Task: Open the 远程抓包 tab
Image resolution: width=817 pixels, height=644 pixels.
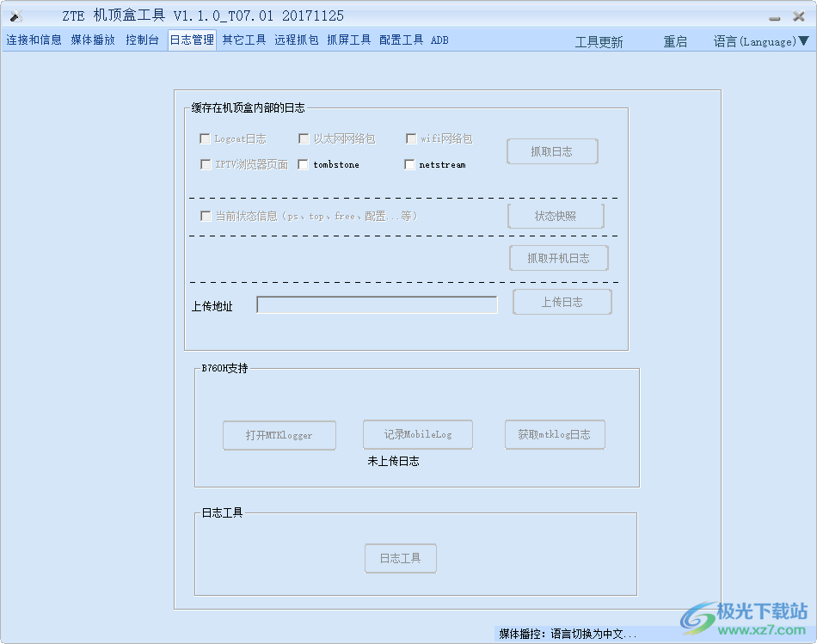Action: pyautogui.click(x=297, y=40)
